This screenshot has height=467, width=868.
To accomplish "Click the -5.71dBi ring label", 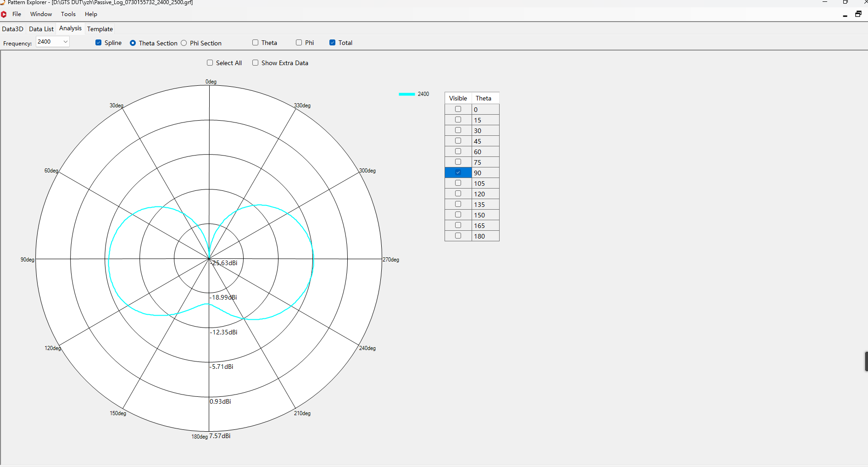I will pyautogui.click(x=222, y=367).
